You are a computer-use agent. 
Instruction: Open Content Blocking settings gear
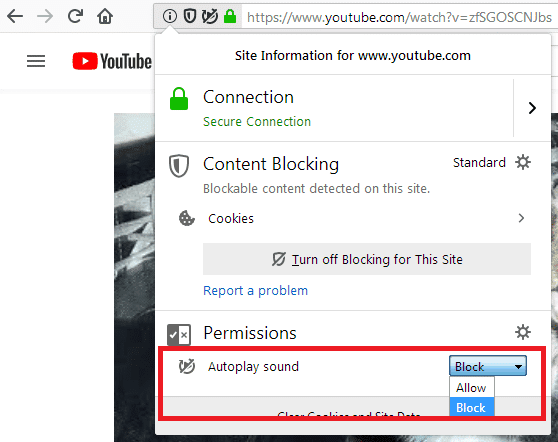[523, 162]
